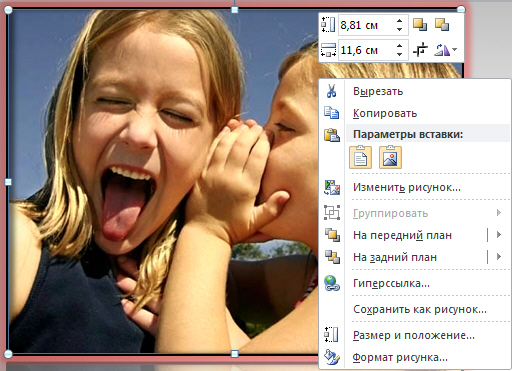Choose 'Сохранить как рисунок...' menu item
The width and height of the screenshot is (512, 371).
(x=415, y=309)
